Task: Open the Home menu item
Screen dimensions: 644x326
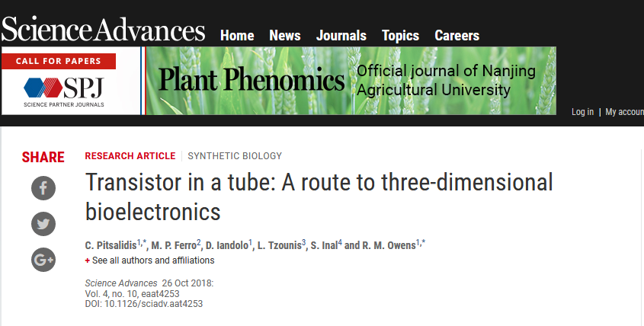Action: [x=237, y=36]
